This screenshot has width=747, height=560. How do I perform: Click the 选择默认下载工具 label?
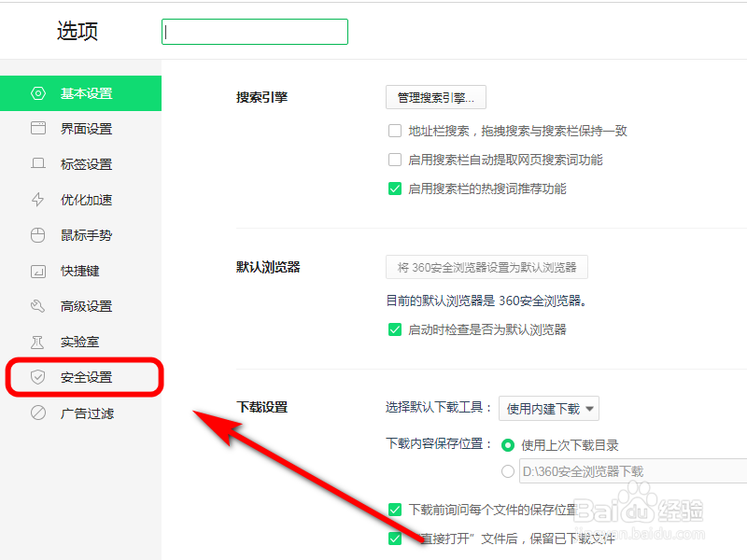(438, 407)
